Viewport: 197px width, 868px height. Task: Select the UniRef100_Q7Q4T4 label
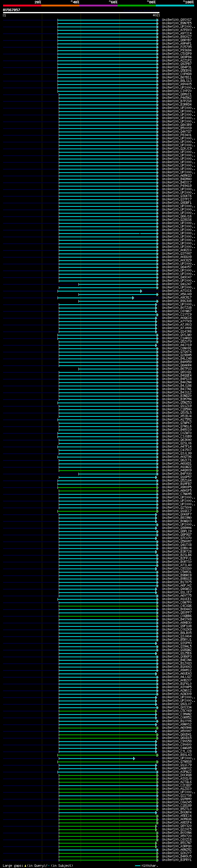[177, 352]
